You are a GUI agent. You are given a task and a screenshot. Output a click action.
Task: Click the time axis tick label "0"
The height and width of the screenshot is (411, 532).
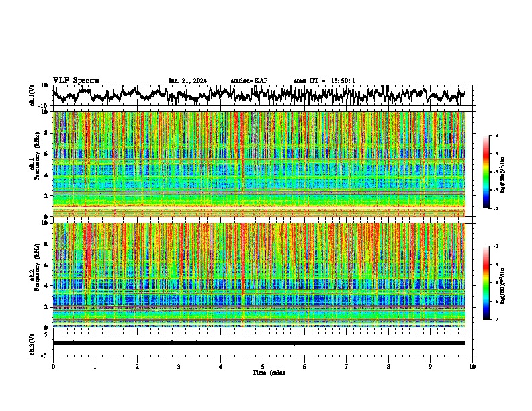click(53, 367)
